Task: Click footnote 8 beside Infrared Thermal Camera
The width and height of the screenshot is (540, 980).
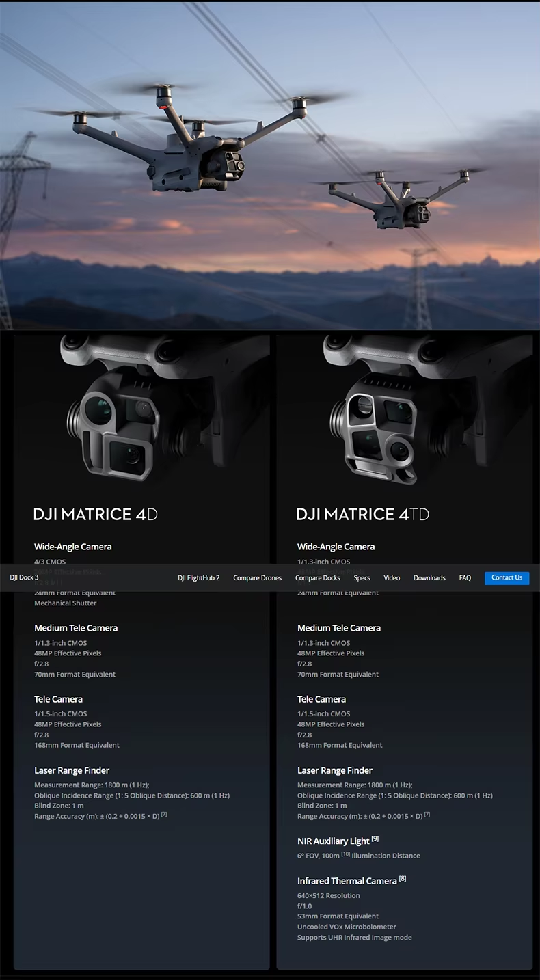Action: coord(403,878)
